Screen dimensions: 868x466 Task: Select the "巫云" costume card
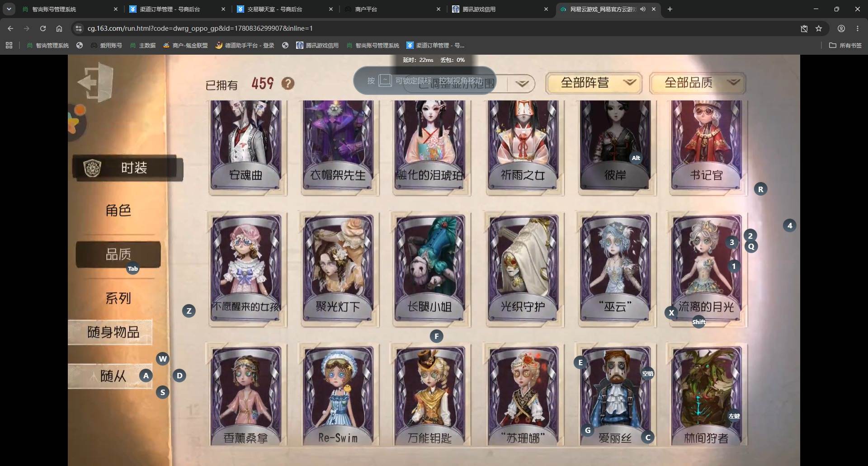coord(616,269)
